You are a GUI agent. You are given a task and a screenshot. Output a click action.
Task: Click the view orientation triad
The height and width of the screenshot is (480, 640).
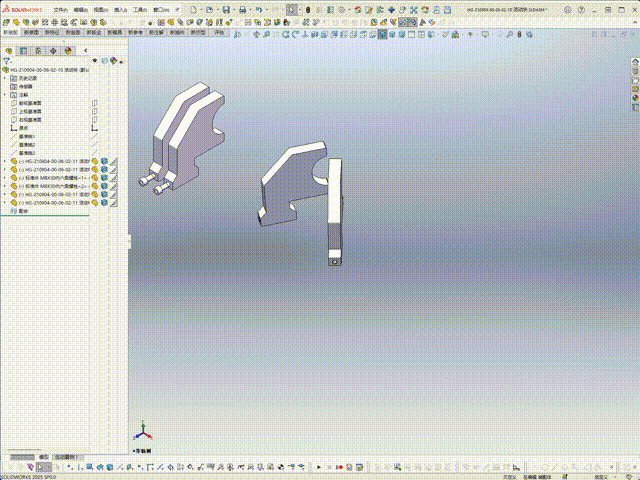142,431
